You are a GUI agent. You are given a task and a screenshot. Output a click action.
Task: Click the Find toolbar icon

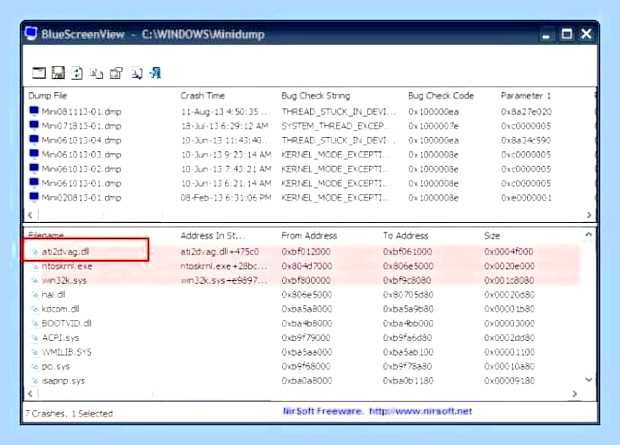(x=137, y=73)
